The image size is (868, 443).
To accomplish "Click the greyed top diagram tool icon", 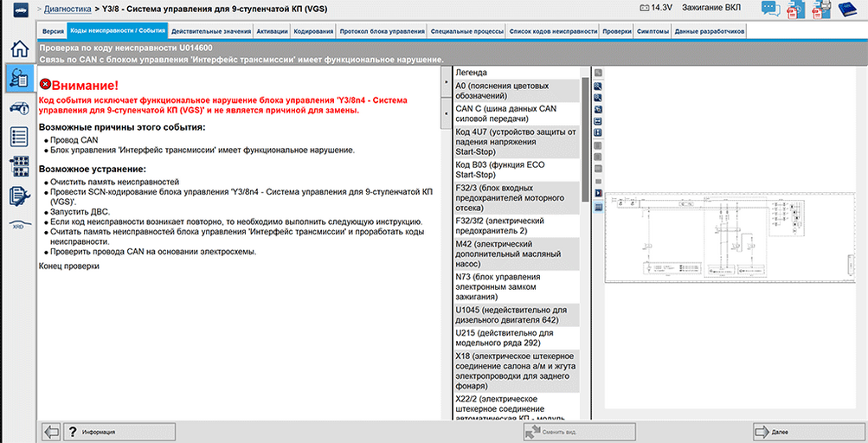I will 598,73.
